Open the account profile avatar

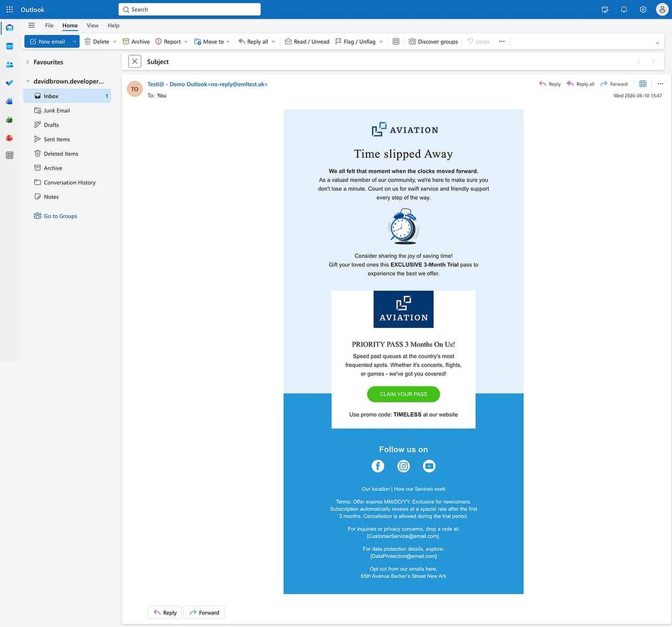click(662, 9)
